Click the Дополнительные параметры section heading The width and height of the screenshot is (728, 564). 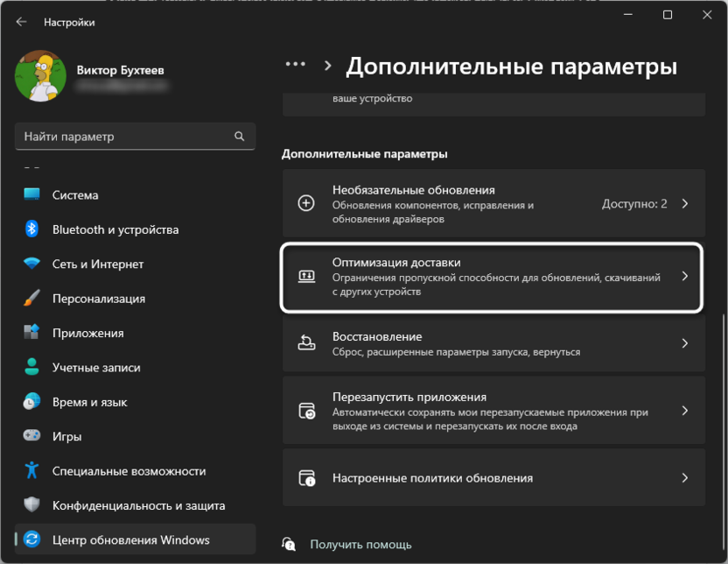[x=365, y=154]
